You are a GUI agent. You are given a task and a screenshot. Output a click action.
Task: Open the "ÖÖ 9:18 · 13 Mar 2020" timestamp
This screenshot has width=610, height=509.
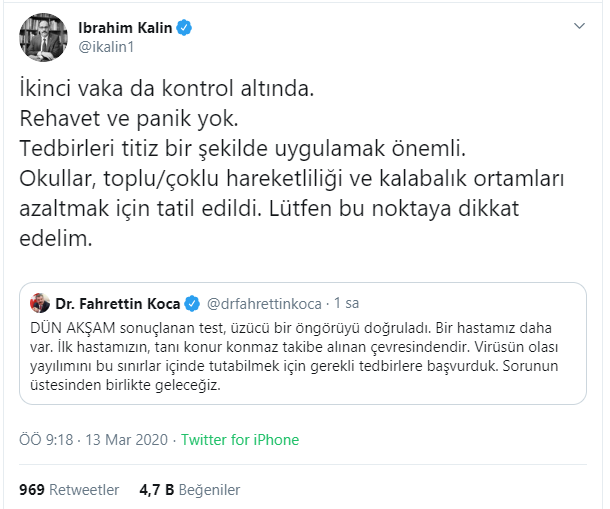click(93, 440)
